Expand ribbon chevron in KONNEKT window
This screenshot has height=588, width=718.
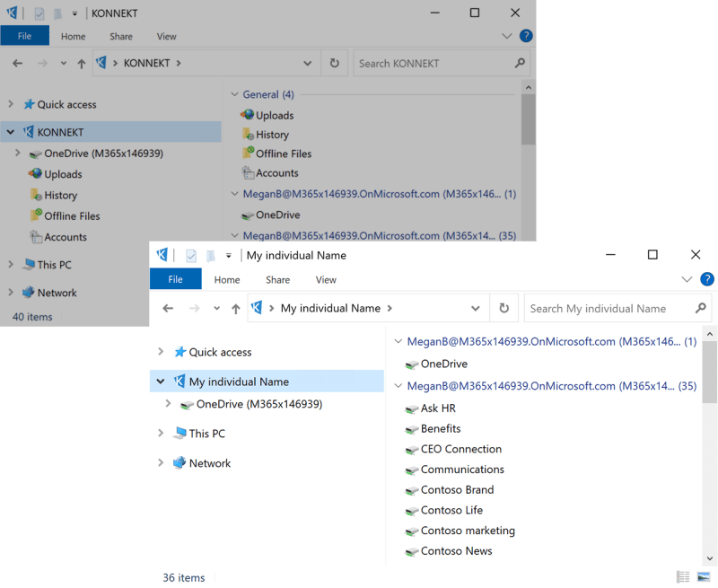506,36
